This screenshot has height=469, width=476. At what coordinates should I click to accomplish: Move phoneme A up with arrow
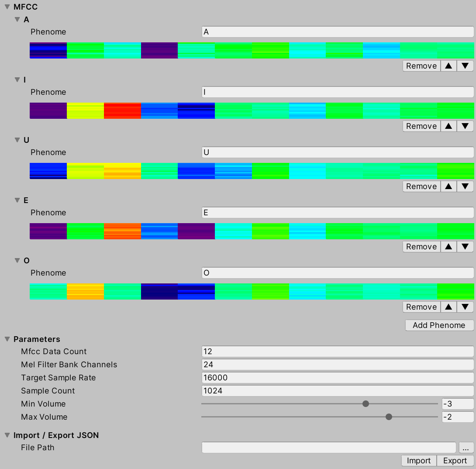tap(448, 66)
